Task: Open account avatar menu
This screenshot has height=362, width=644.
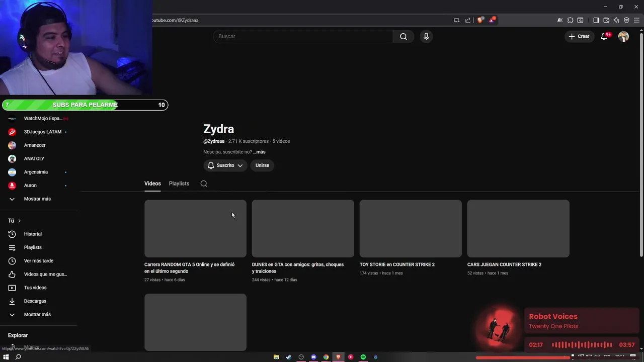Action: (x=623, y=36)
